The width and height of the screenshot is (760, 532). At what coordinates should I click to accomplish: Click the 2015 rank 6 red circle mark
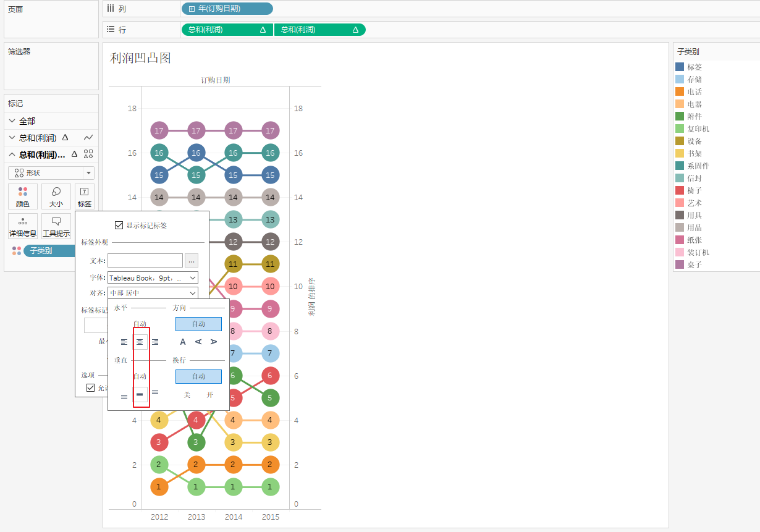pyautogui.click(x=270, y=376)
